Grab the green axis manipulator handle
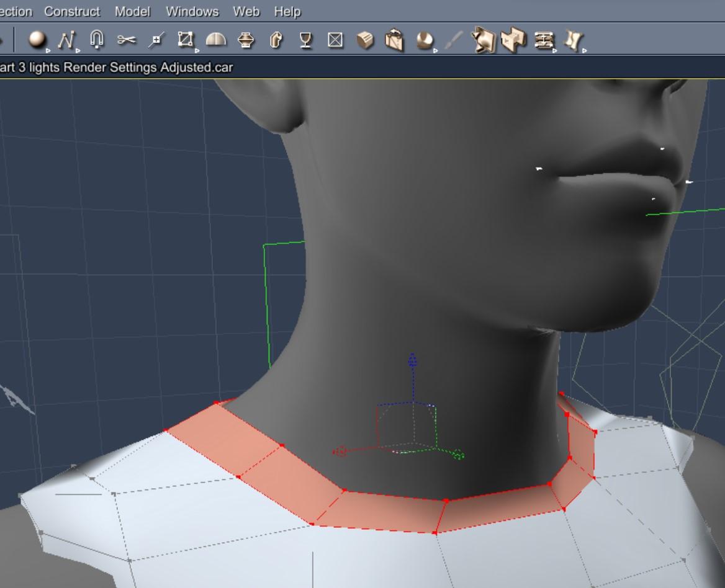The image size is (725, 588). pyautogui.click(x=458, y=455)
